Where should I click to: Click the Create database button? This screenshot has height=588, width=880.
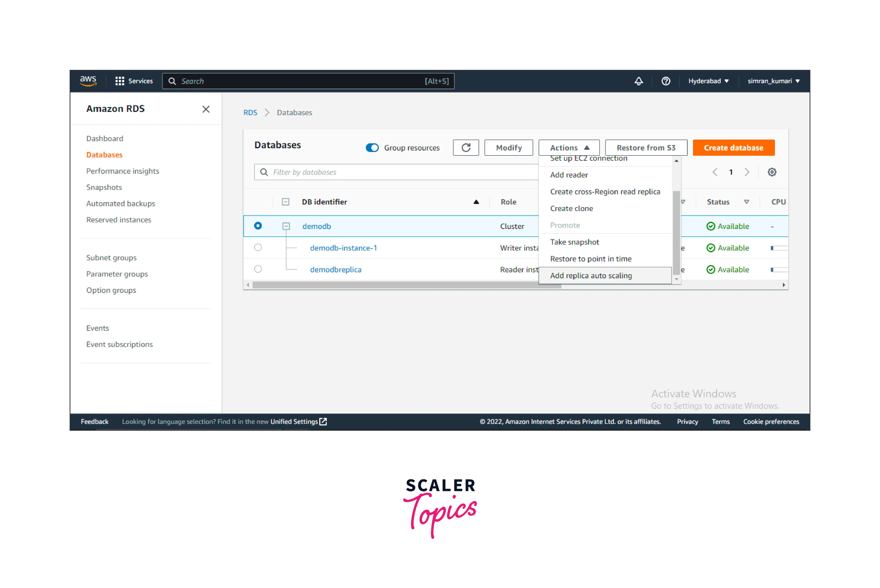[x=733, y=148]
